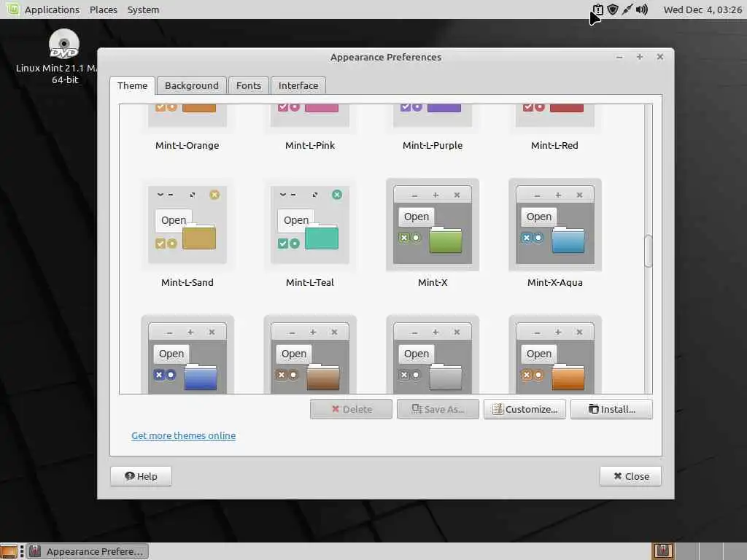The image size is (747, 560).
Task: Select Appearance Preferences taskbar entry
Action: [88, 551]
